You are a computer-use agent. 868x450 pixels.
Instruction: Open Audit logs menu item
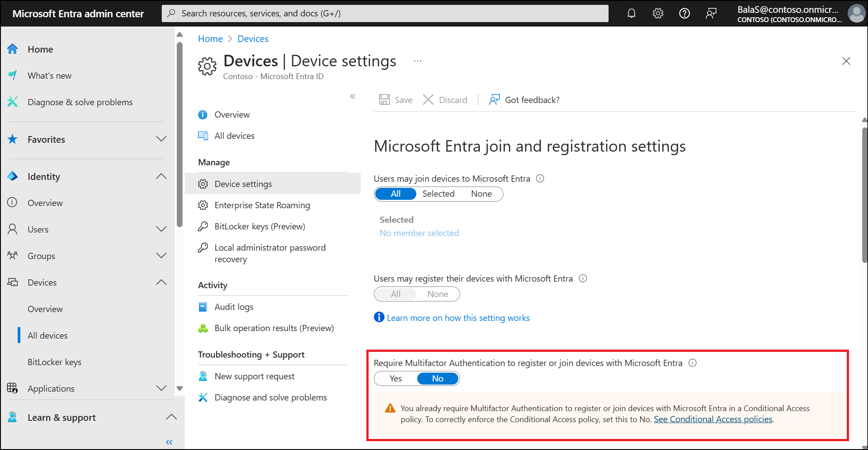(x=234, y=307)
